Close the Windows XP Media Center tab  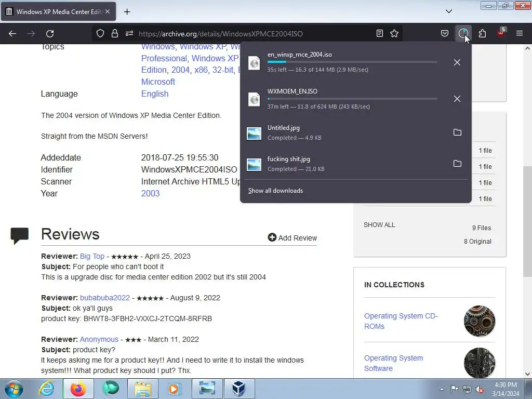coord(108,11)
